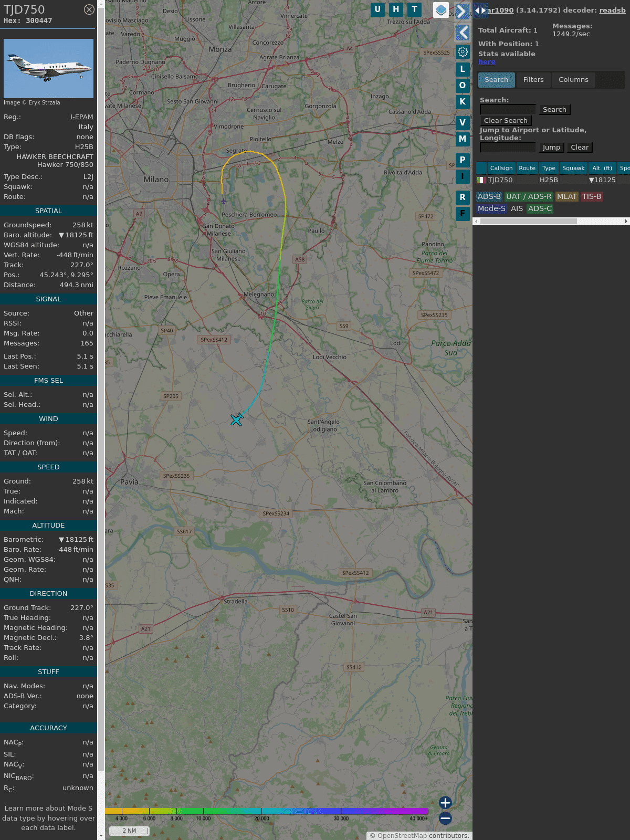Open the map layers selector icon
The width and height of the screenshot is (630, 840).
(441, 10)
